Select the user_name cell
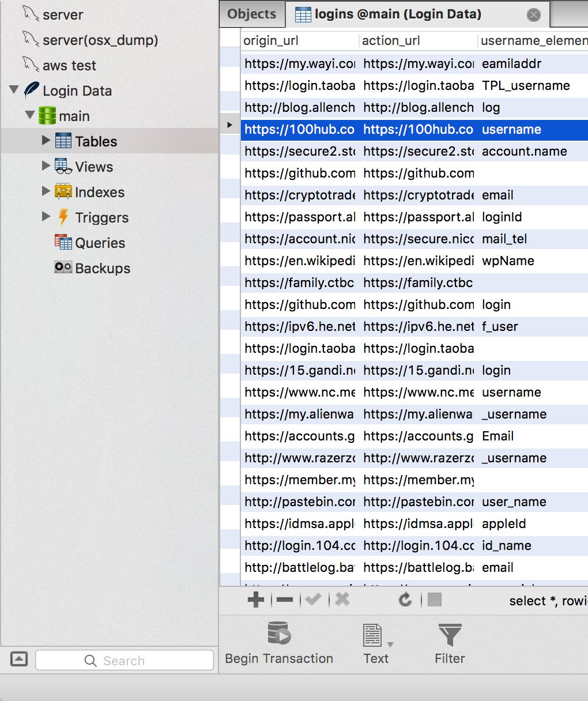The image size is (588, 701). point(533,502)
